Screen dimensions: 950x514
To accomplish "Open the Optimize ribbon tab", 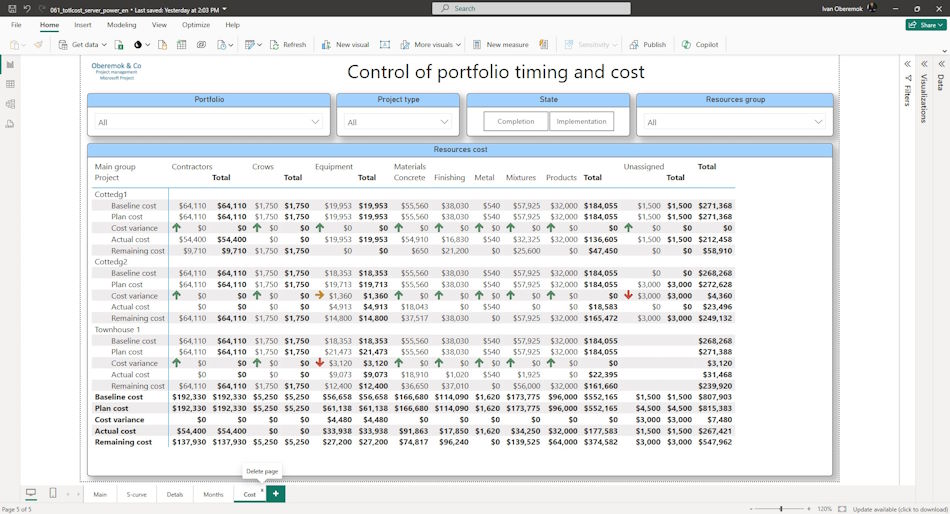I will click(196, 25).
